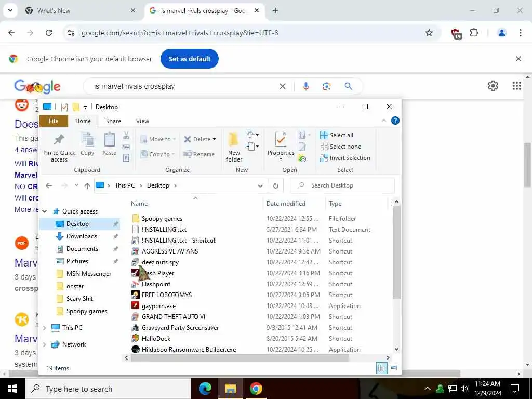Select Downloads in Quick access
This screenshot has width=532, height=399.
coord(82,236)
